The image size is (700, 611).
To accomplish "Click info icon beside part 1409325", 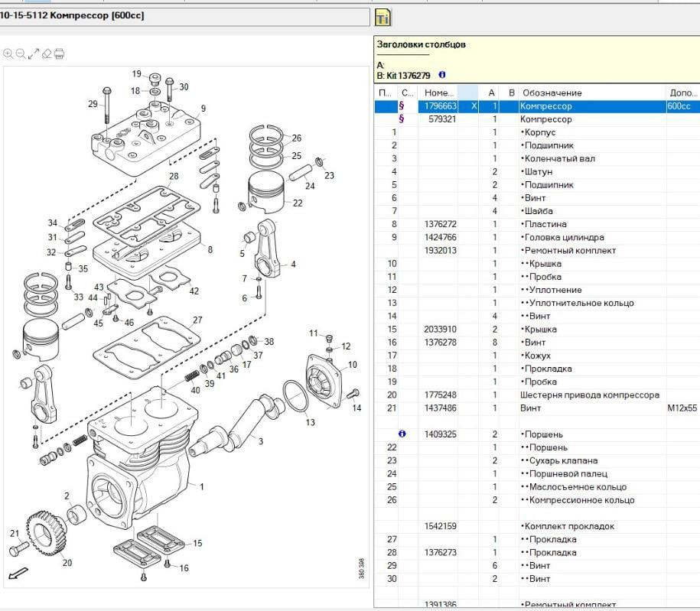I will tap(402, 434).
